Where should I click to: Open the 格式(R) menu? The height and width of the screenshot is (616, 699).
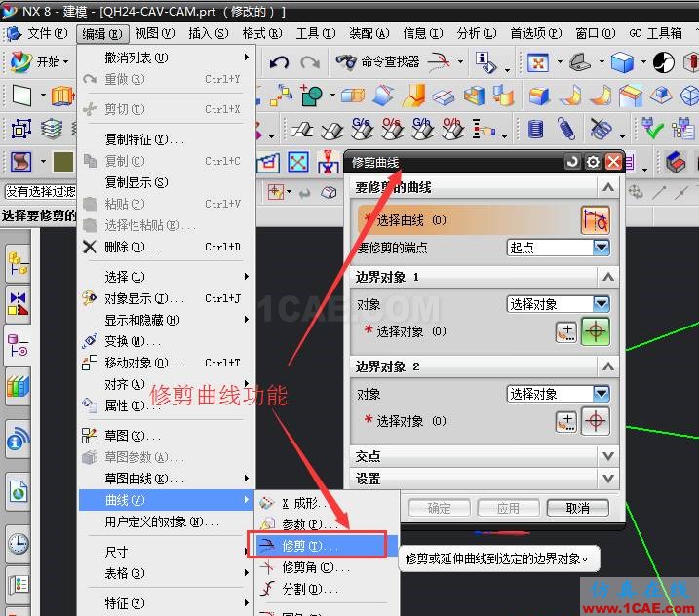[262, 33]
